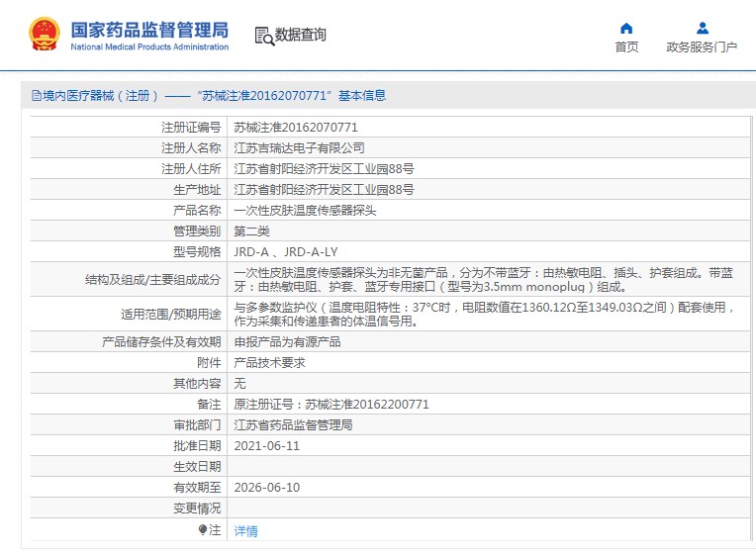
Task: Go to 首页 home page link
Action: (626, 46)
